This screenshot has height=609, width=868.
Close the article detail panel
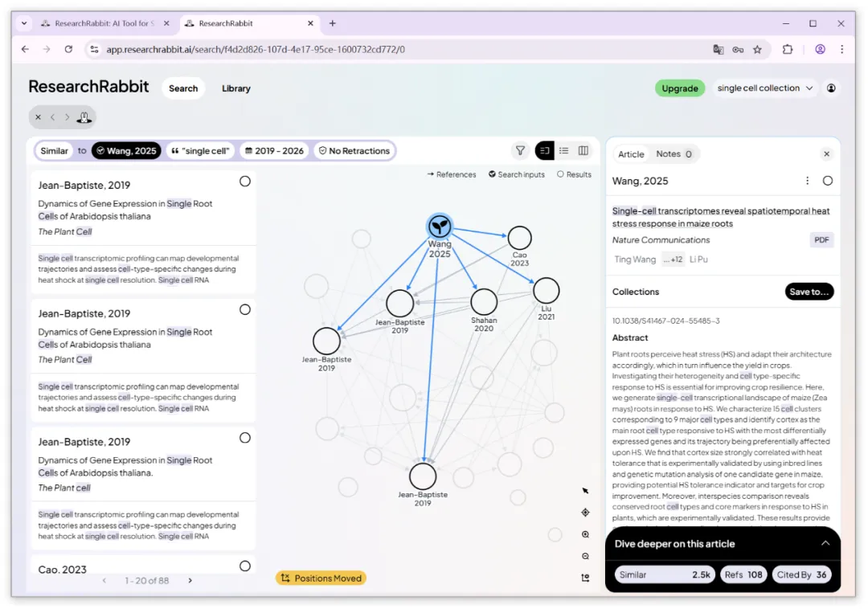826,153
